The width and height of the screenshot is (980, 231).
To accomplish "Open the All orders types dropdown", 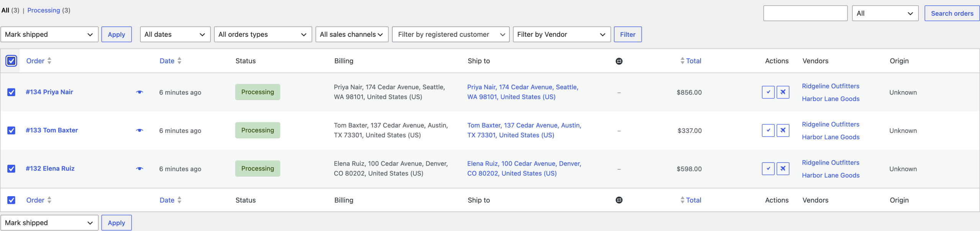I will pos(263,34).
